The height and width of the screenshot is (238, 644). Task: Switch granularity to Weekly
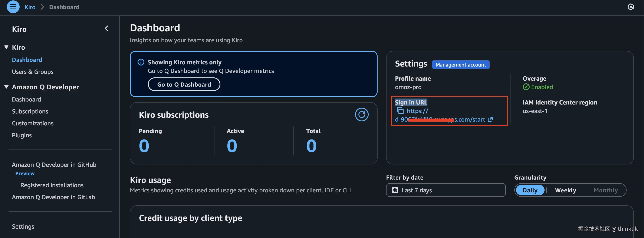click(x=565, y=190)
